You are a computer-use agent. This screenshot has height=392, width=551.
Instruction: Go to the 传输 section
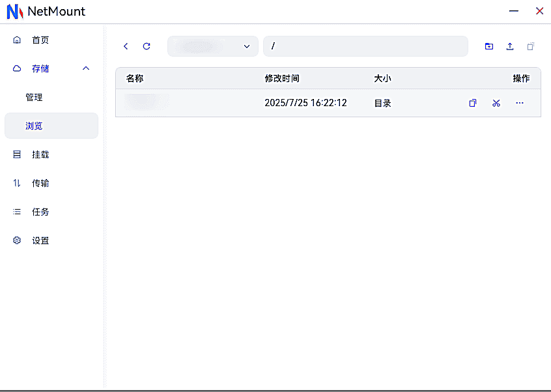51,183
